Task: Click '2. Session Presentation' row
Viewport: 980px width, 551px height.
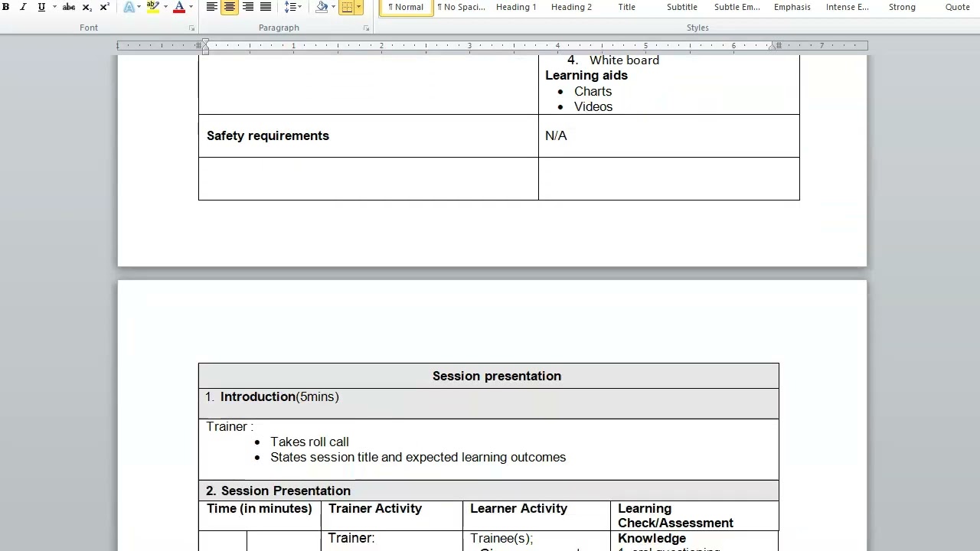Action: (x=488, y=491)
